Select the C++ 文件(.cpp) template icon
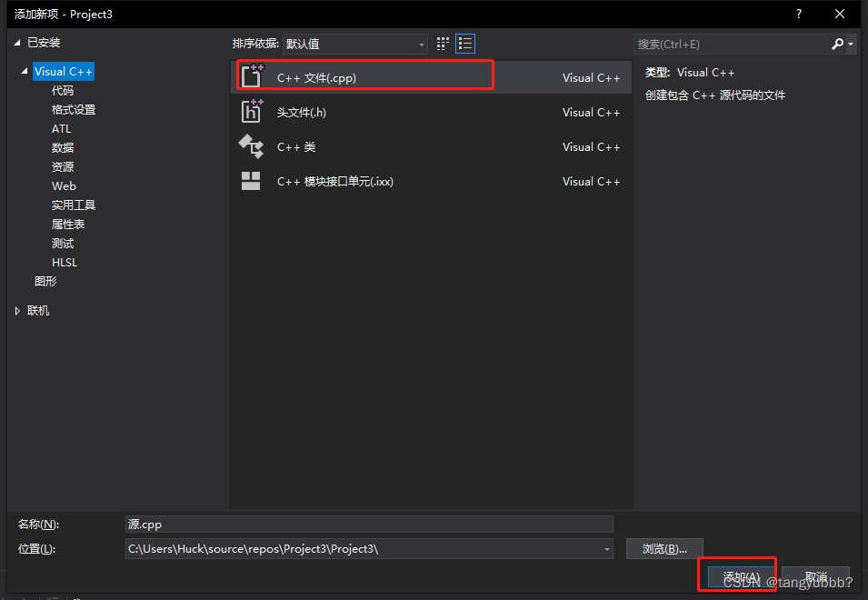The width and height of the screenshot is (868, 600). coord(252,76)
